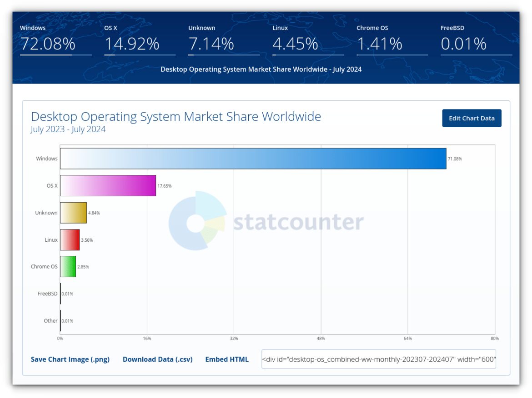Click the Other bar at the bottom
The height and width of the screenshot is (398, 532).
[x=60, y=320]
